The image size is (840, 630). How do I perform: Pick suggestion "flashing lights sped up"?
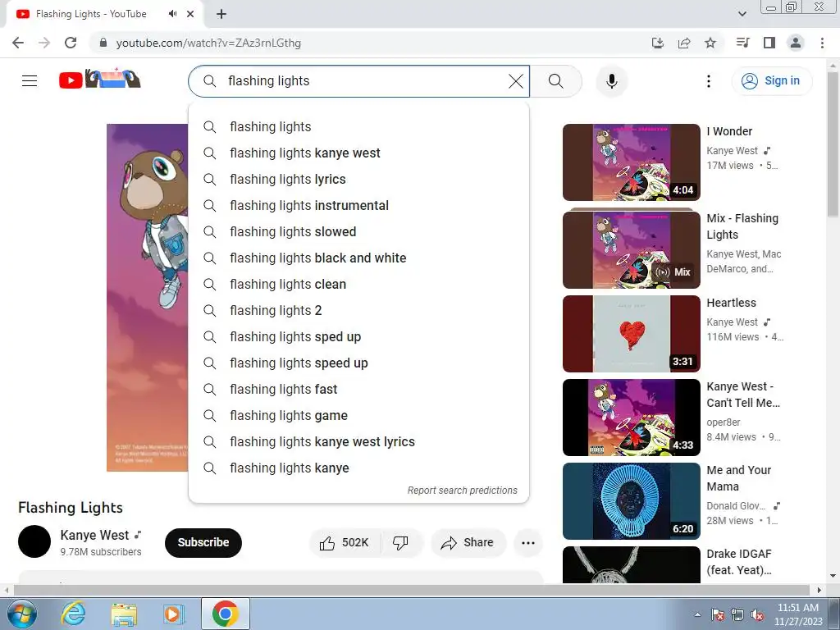pyautogui.click(x=359, y=337)
